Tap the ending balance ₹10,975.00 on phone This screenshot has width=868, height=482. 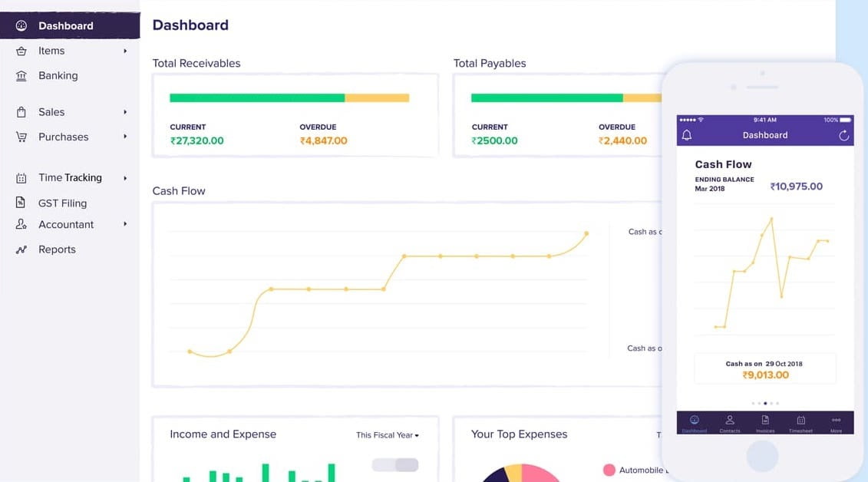796,187
